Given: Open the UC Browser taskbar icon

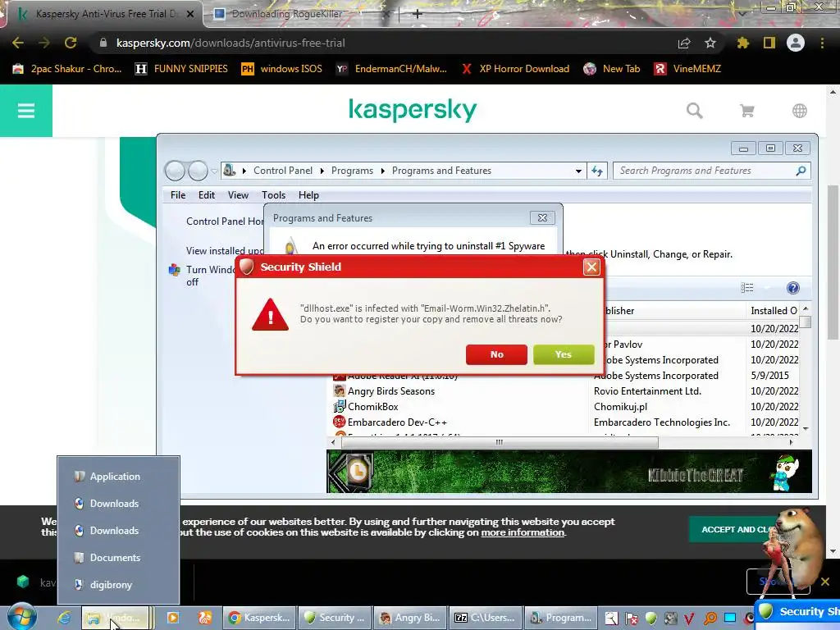Looking at the screenshot, I should pos(204,618).
